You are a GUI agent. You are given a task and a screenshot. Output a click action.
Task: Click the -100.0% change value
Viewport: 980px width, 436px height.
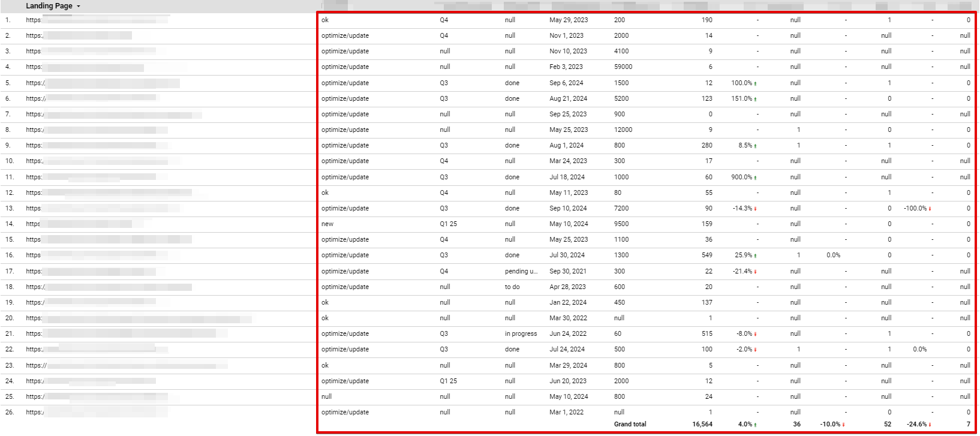pos(915,208)
